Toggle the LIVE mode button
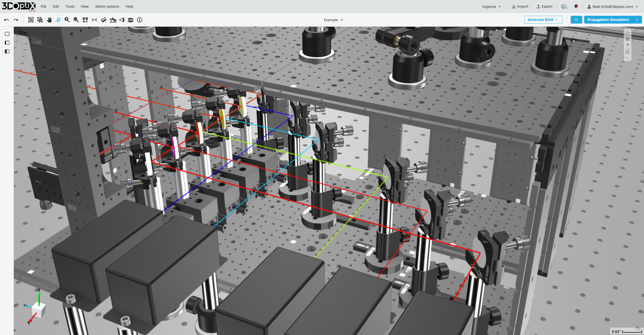The width and height of the screenshot is (644, 335). [x=131, y=20]
